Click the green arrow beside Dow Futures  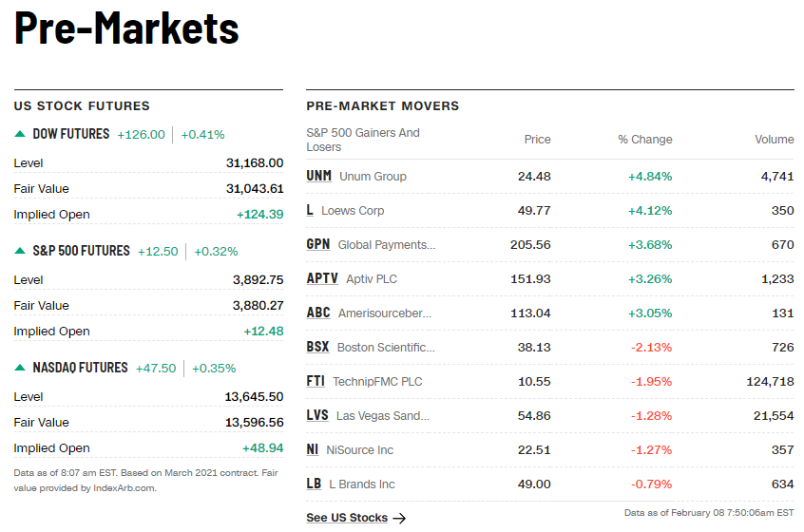pos(20,135)
